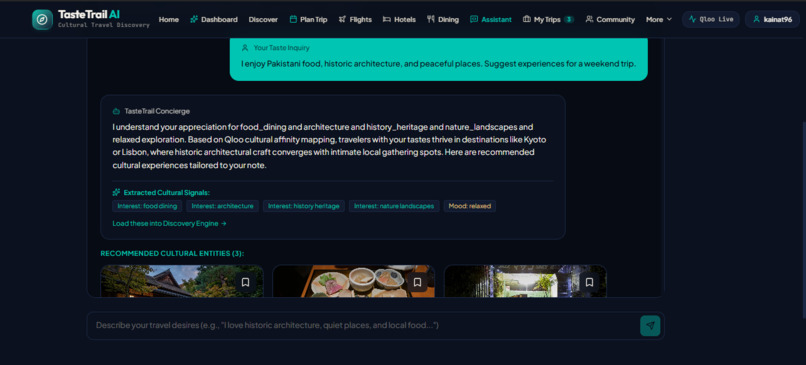Select the 'Interest: history heritage' tag
The image size is (806, 365).
[303, 206]
